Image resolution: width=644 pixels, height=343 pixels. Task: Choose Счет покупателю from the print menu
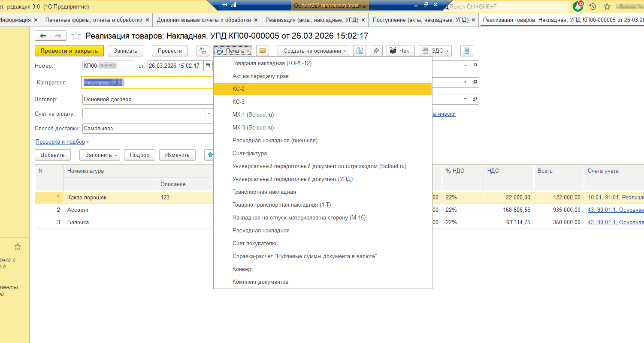click(x=323, y=243)
